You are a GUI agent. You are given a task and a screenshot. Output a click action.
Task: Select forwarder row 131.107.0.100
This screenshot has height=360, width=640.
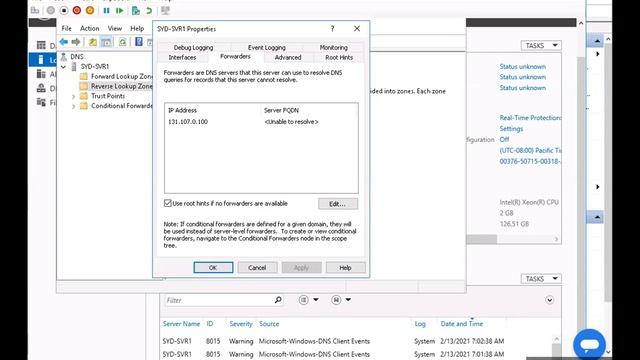[x=261, y=122]
